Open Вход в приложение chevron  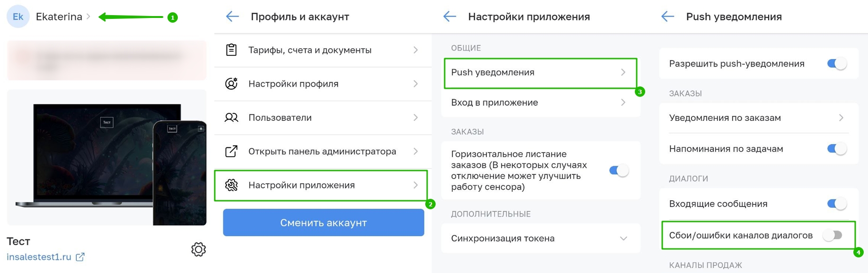(x=623, y=102)
